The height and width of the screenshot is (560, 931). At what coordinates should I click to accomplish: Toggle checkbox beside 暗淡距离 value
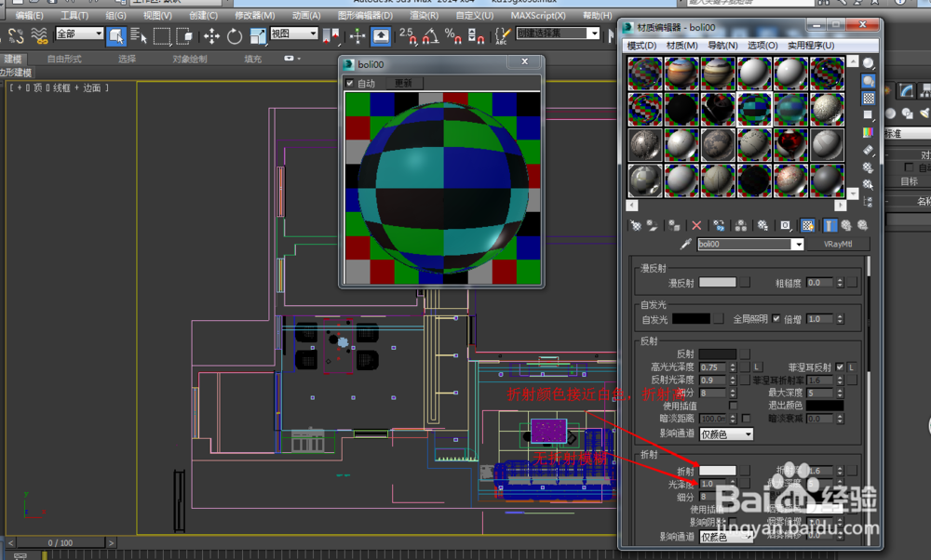click(747, 419)
